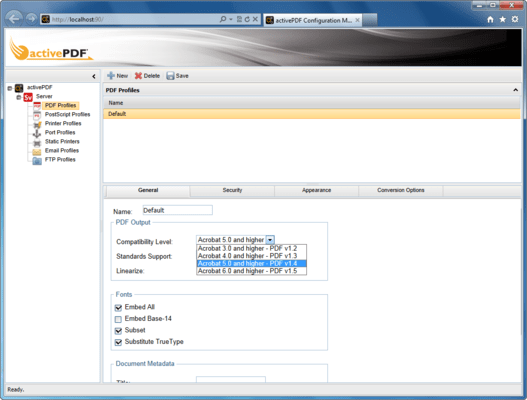Click the red Delete X icon

[138, 76]
